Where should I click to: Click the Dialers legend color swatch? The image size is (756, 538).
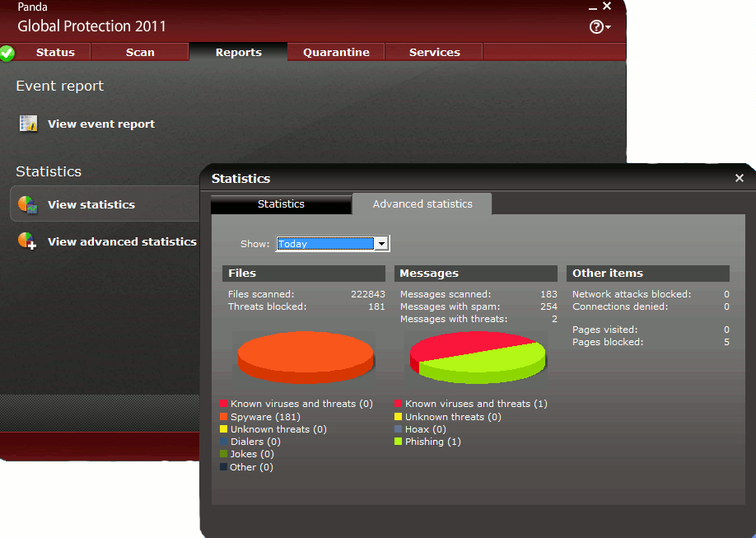224,442
